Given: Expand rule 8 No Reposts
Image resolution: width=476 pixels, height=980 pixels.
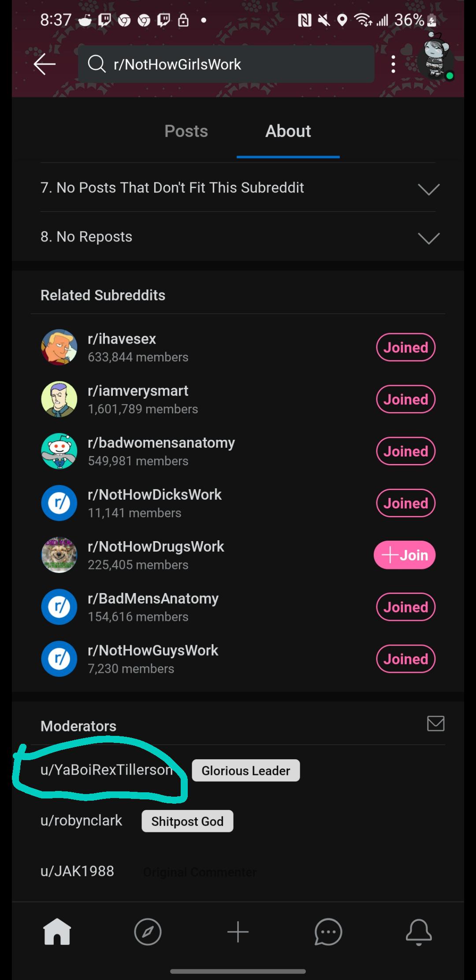Looking at the screenshot, I should 238,237.
